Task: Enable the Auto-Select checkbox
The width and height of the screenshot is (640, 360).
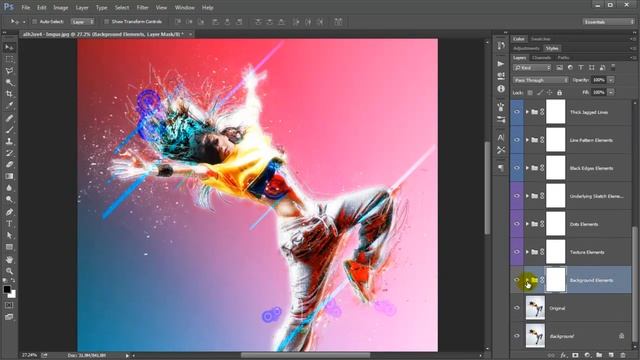Action: (x=35, y=22)
